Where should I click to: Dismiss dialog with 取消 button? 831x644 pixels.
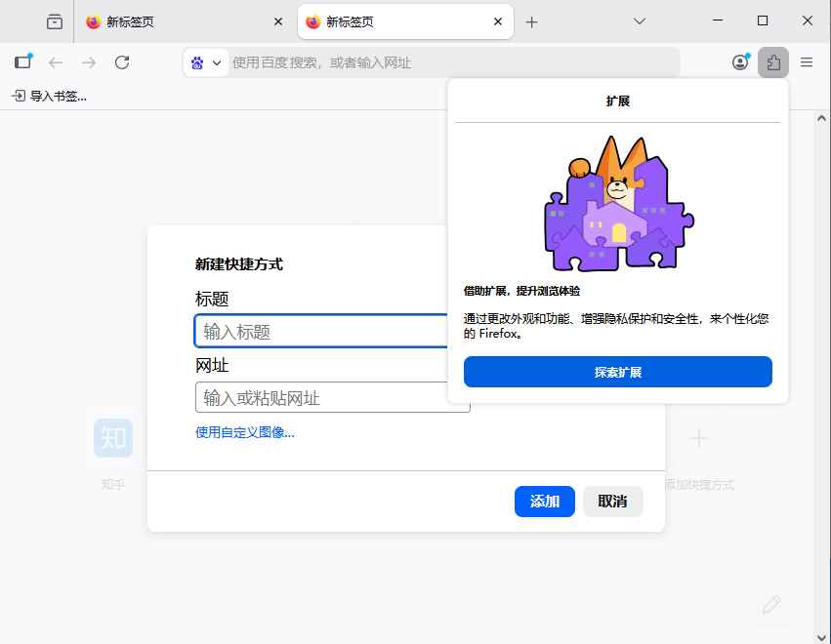pyautogui.click(x=612, y=501)
